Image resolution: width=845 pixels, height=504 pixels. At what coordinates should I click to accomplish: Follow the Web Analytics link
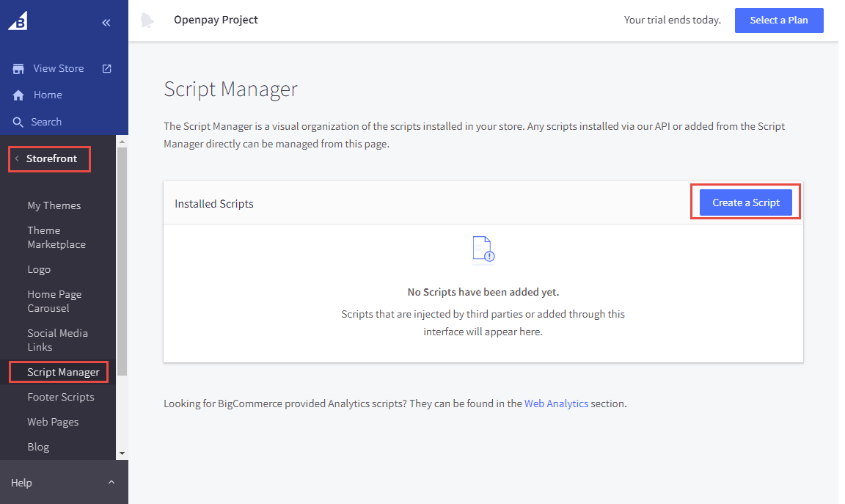(556, 403)
